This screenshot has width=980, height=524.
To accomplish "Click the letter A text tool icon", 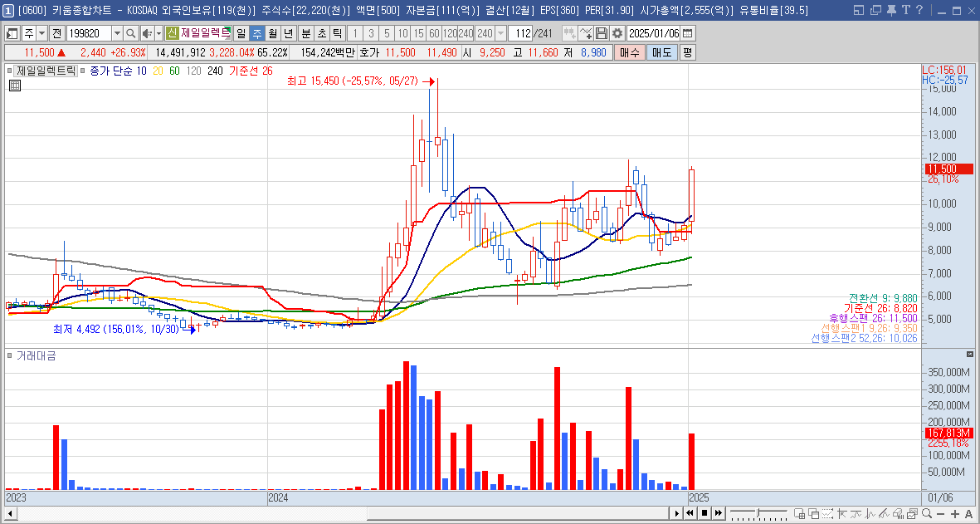I will 968,514.
